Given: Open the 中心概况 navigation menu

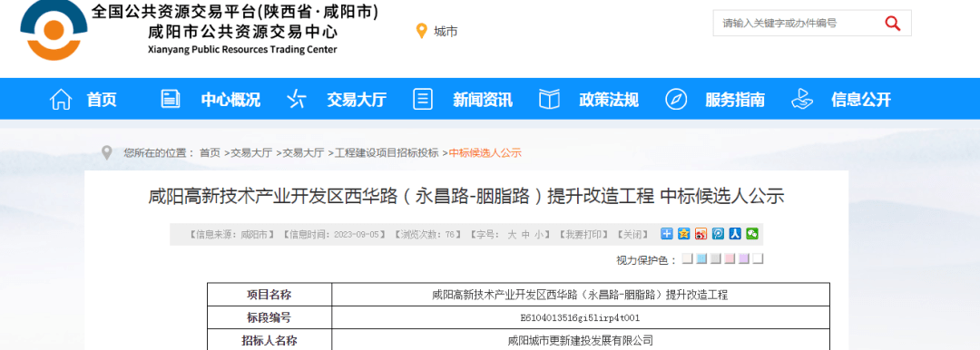Looking at the screenshot, I should pos(230,100).
